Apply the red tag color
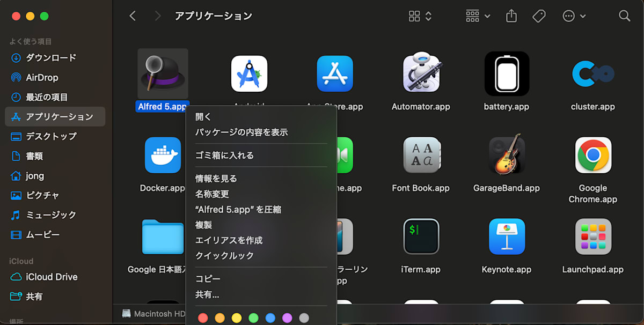The image size is (644, 325). [x=203, y=318]
